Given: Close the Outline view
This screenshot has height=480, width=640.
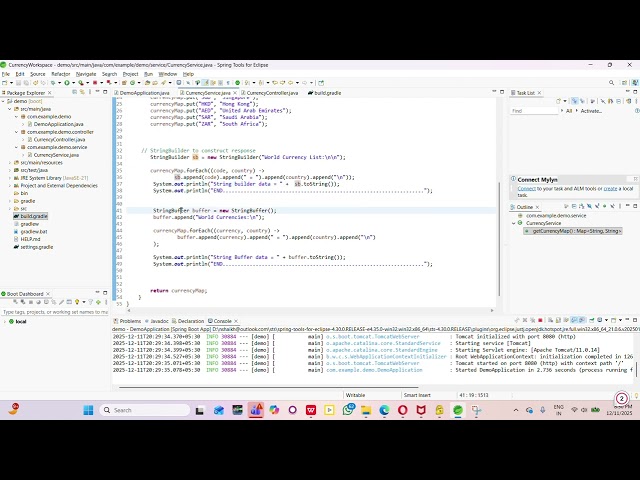Looking at the screenshot, I should click(x=538, y=207).
